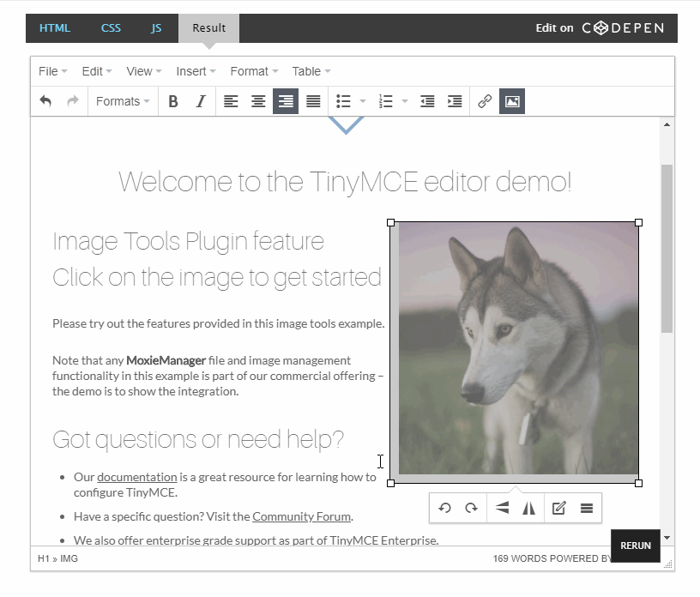
Task: Click the RERUN button
Action: pos(636,546)
